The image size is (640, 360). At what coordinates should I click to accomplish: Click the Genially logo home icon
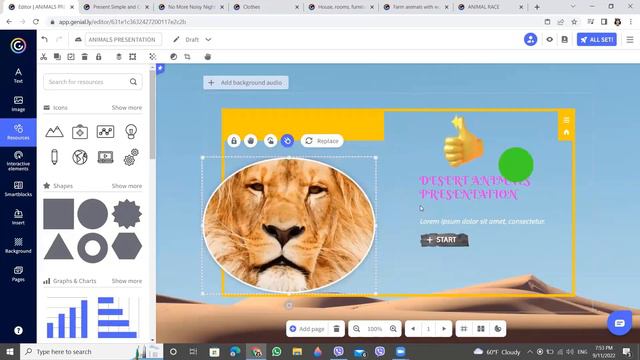(x=18, y=45)
